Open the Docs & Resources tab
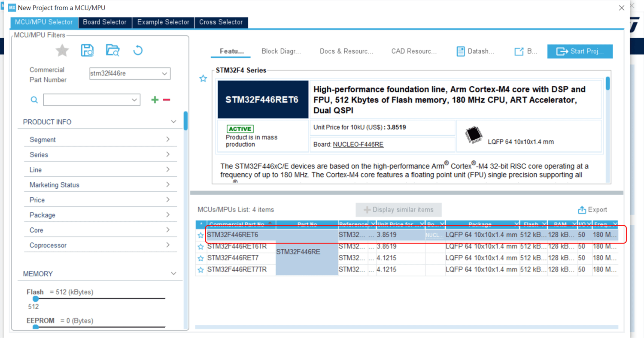 click(x=346, y=51)
